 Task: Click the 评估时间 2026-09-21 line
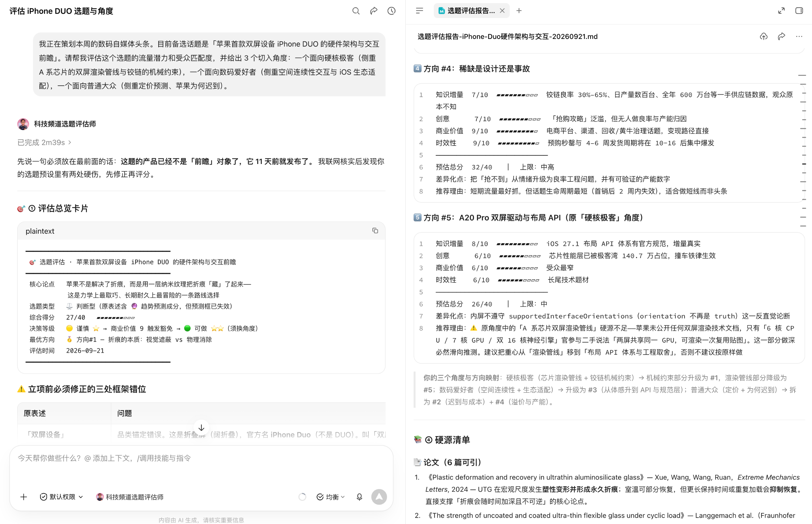[x=67, y=350]
